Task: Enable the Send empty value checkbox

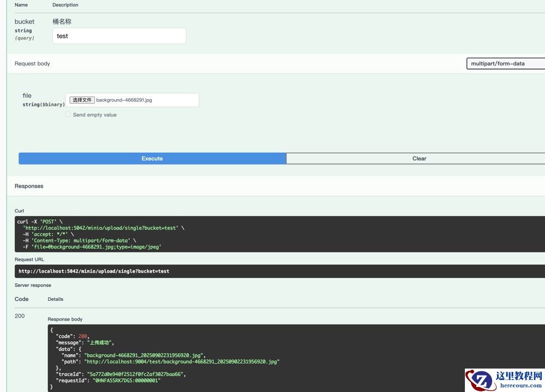Action: [x=68, y=114]
